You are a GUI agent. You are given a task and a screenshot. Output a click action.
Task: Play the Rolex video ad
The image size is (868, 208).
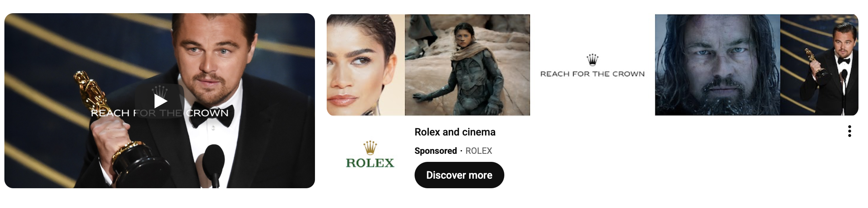point(160,101)
